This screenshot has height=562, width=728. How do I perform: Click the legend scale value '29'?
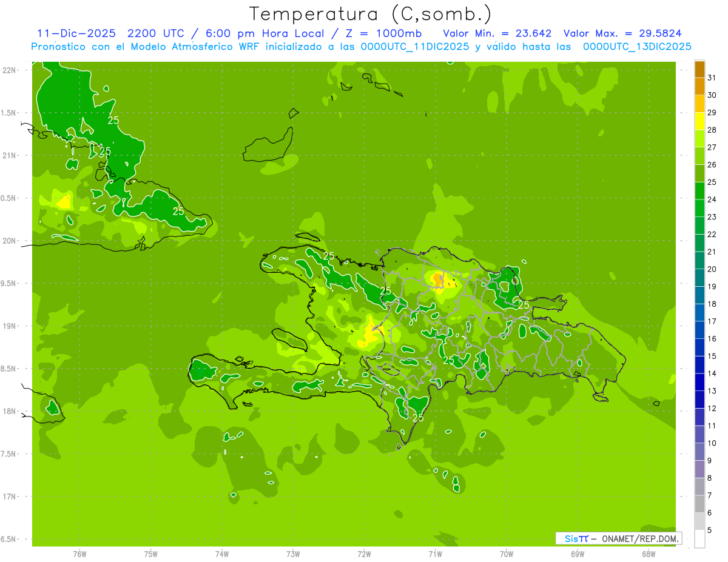712,113
